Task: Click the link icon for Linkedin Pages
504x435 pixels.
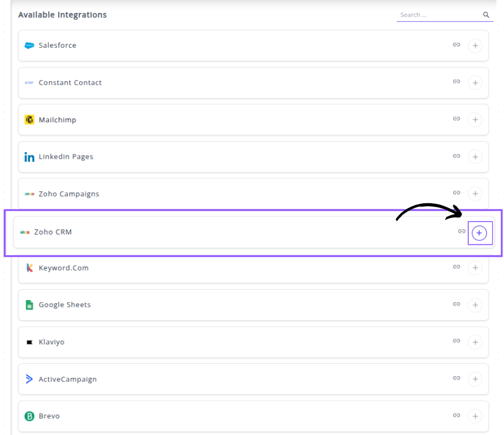Action: 456,156
